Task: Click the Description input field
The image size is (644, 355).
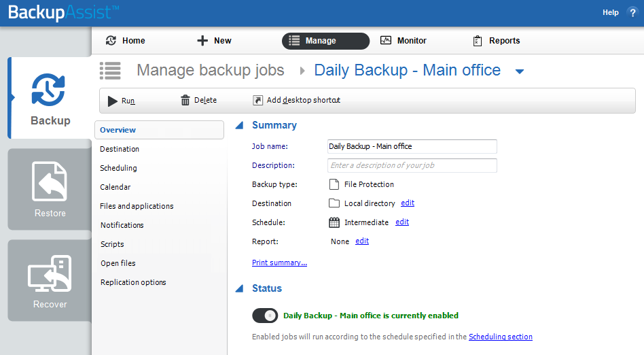Action: point(412,165)
